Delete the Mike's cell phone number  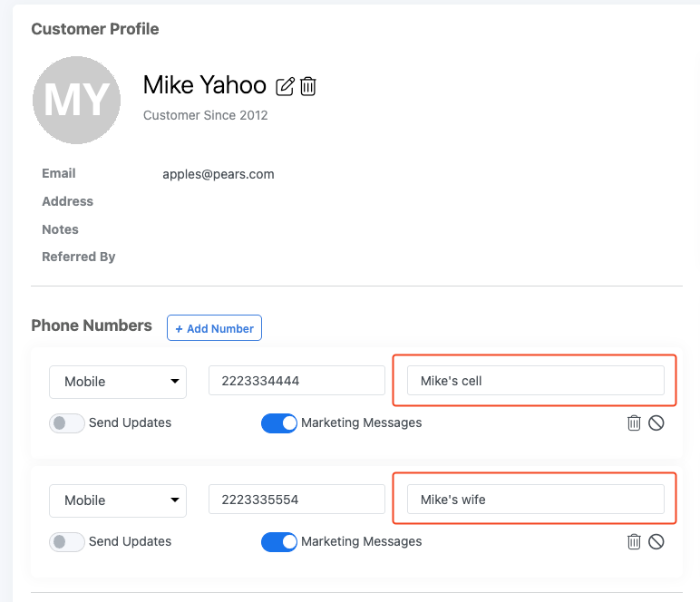634,422
